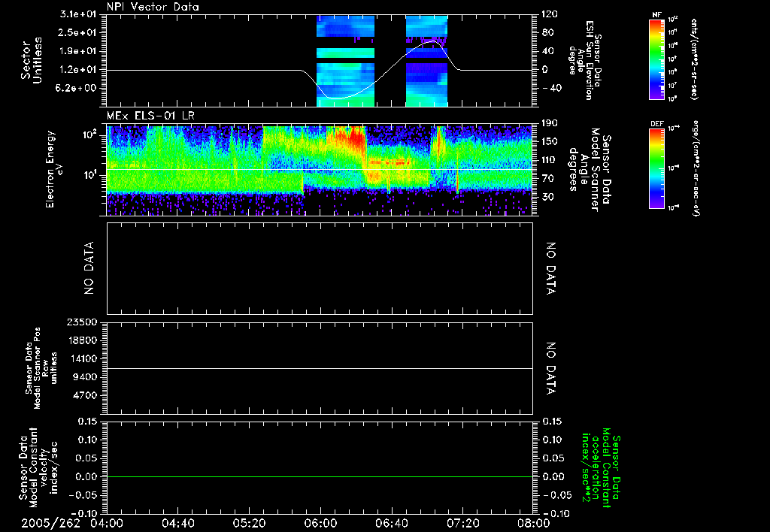Click the 150 scanner angle tick label
This screenshot has height=532, width=770.
(550, 142)
